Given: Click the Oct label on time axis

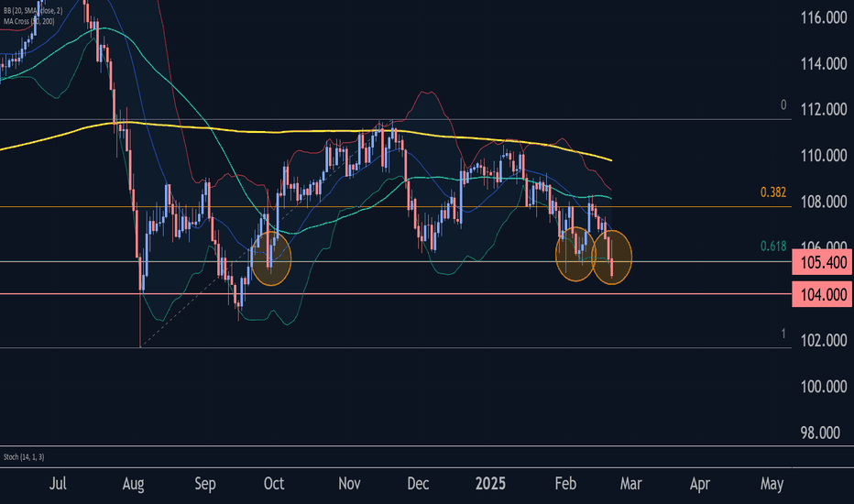Looking at the screenshot, I should pos(274,483).
